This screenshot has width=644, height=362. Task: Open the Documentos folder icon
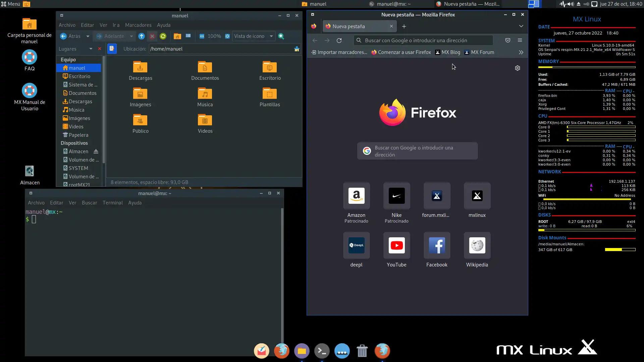coord(205,71)
